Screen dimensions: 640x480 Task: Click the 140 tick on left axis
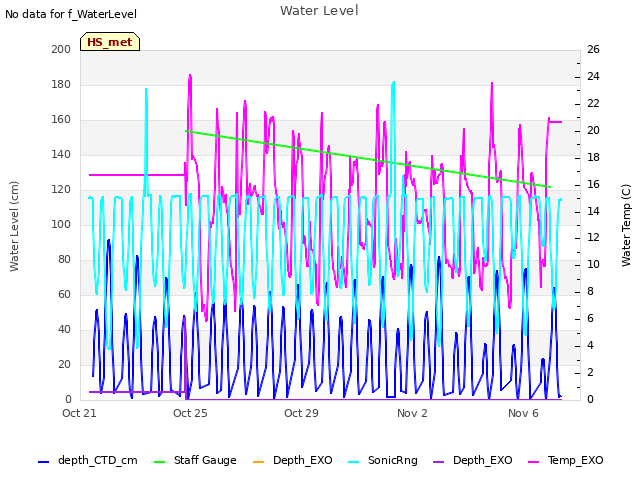point(61,155)
